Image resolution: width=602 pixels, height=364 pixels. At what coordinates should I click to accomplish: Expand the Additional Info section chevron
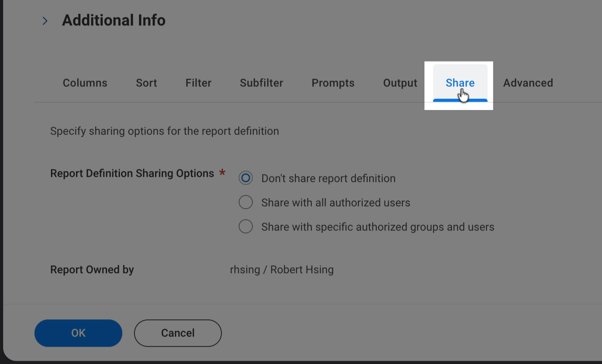(x=45, y=21)
